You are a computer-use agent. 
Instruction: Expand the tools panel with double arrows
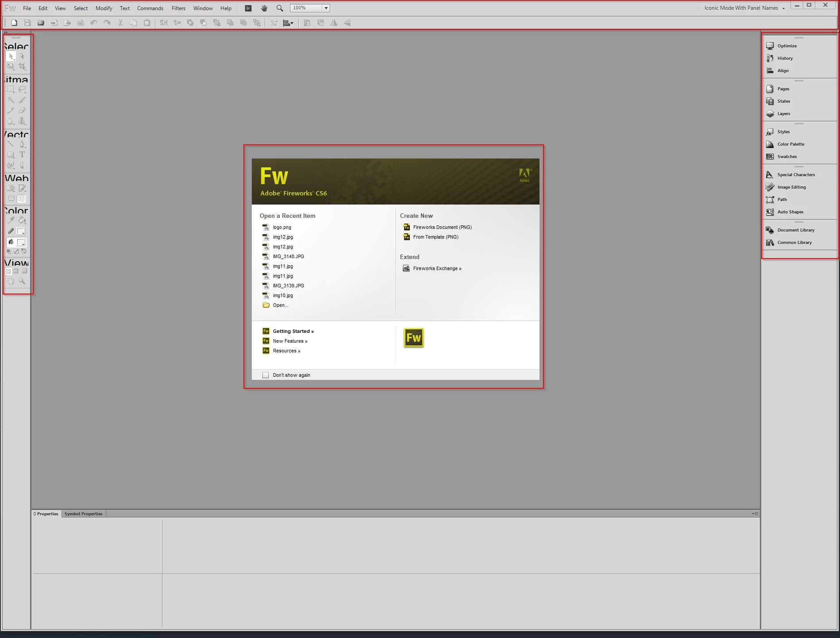click(x=6, y=32)
